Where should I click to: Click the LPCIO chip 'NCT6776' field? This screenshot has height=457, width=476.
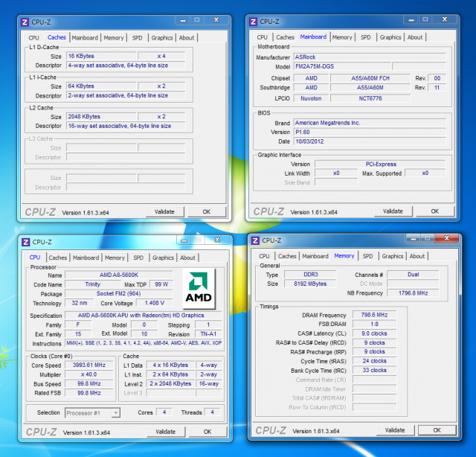coord(370,98)
